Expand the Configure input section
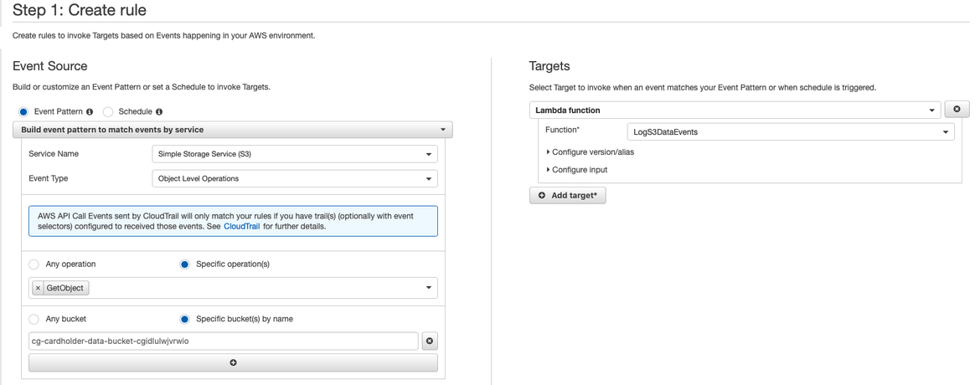 (579, 170)
